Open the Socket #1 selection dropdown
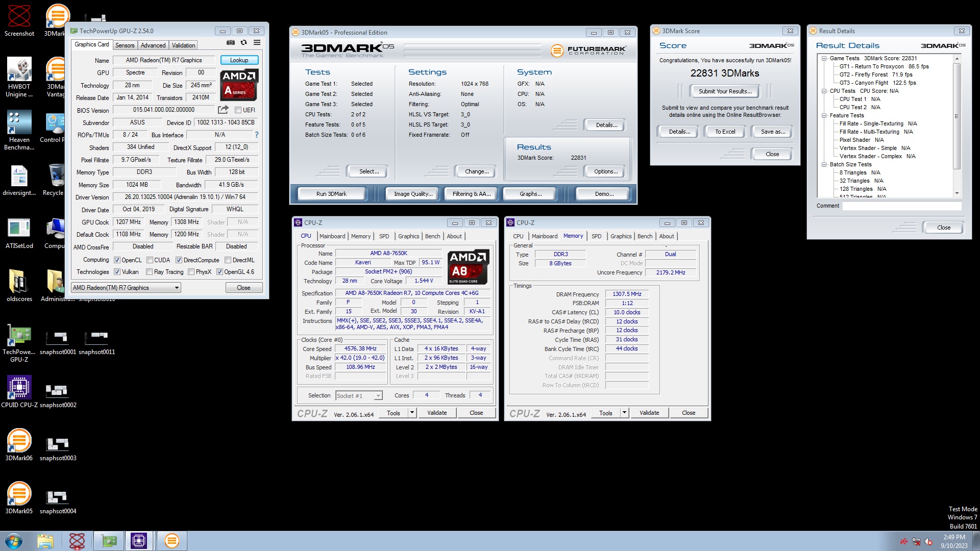980x551 pixels. [x=359, y=396]
